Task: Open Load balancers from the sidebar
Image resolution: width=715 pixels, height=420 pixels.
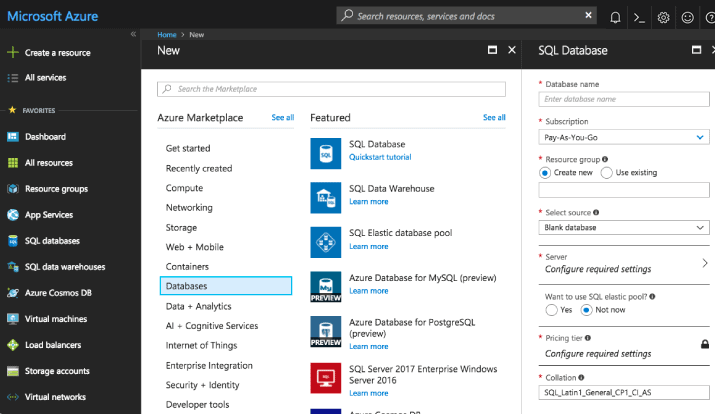Action: pyautogui.click(x=53, y=345)
